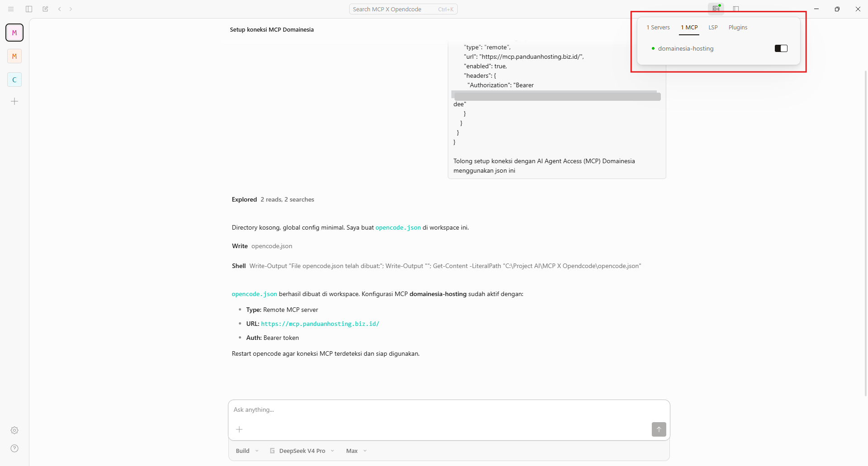
Task: Open the Build agent dropdown
Action: 247,451
